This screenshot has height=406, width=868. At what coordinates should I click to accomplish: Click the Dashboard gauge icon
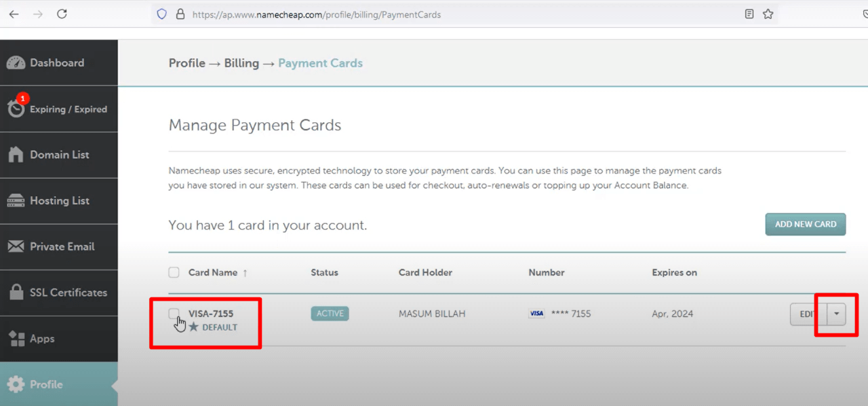[16, 63]
